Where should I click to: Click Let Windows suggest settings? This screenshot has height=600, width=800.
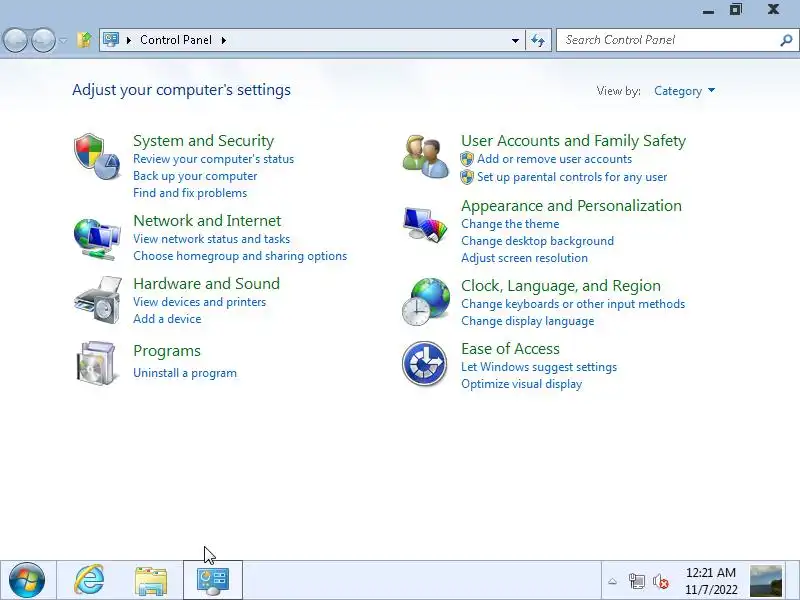539,367
